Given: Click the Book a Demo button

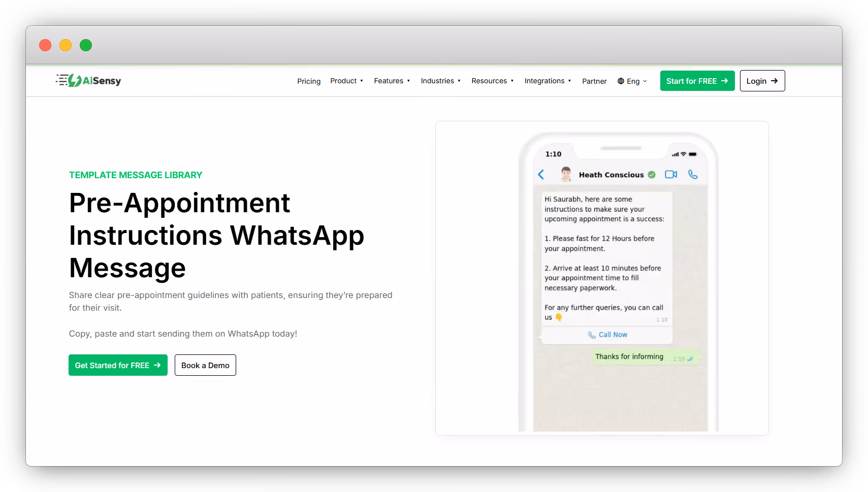Looking at the screenshot, I should pos(205,365).
